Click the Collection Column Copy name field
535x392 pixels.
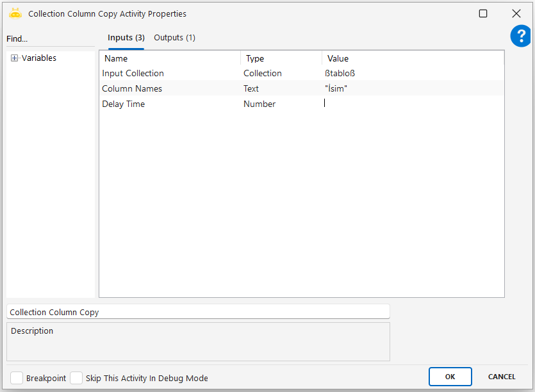tap(197, 312)
